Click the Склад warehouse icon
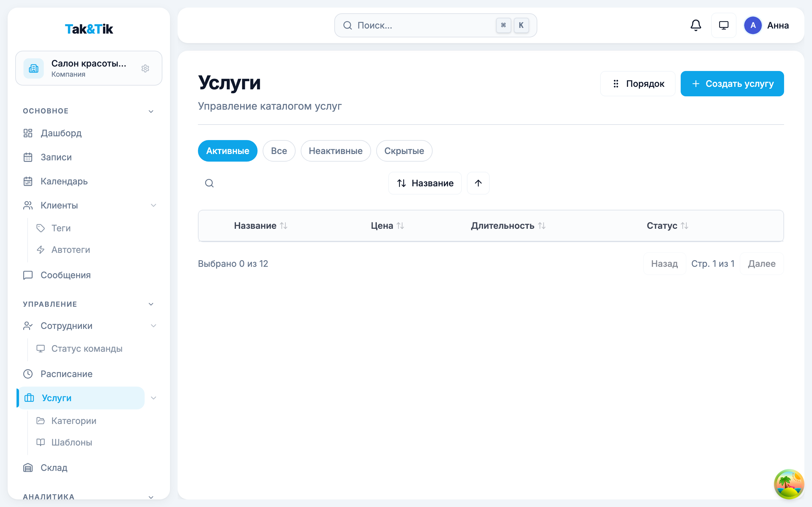Screen dimensions: 812x507 click(x=28, y=467)
